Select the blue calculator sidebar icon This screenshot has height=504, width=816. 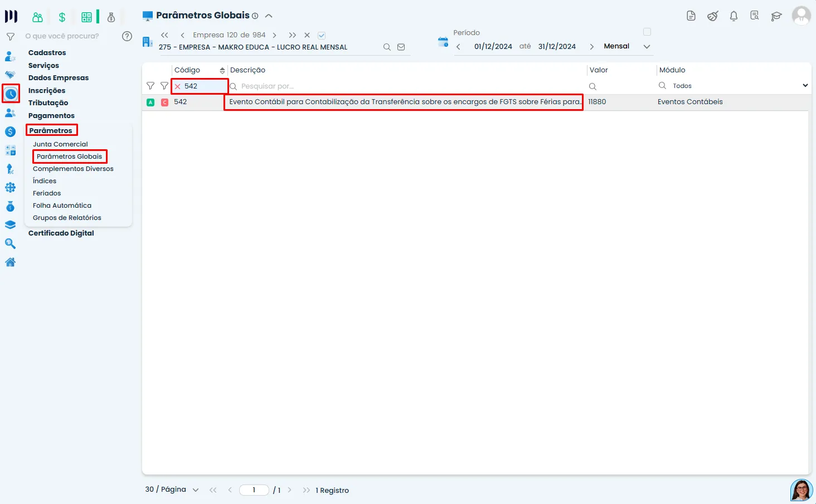click(10, 150)
